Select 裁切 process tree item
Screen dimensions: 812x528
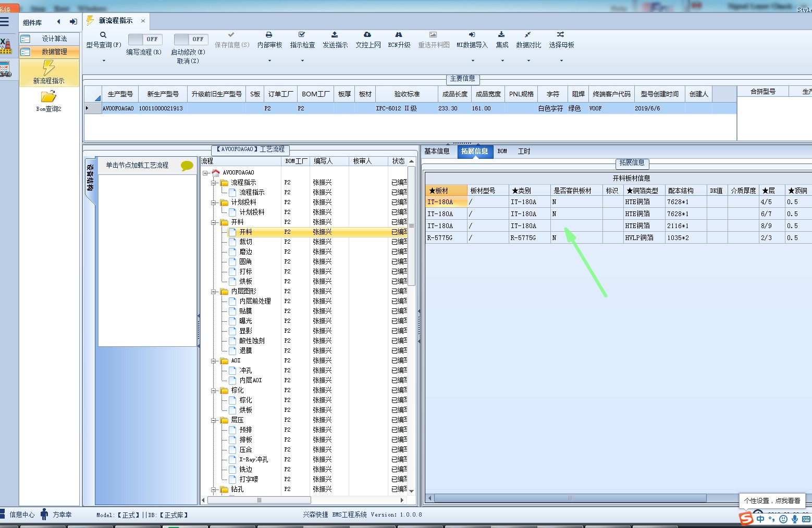point(245,242)
